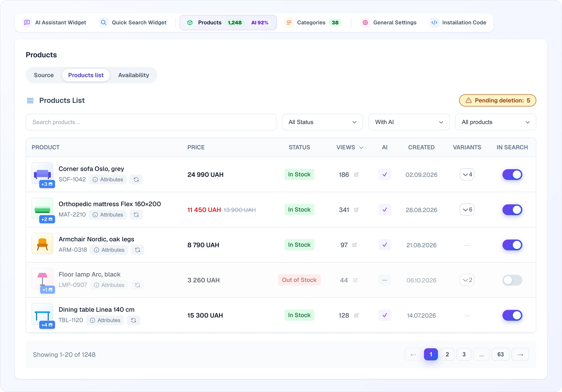Click the +3 images badge on Corner sofa
This screenshot has width=562, height=392.
[47, 184]
